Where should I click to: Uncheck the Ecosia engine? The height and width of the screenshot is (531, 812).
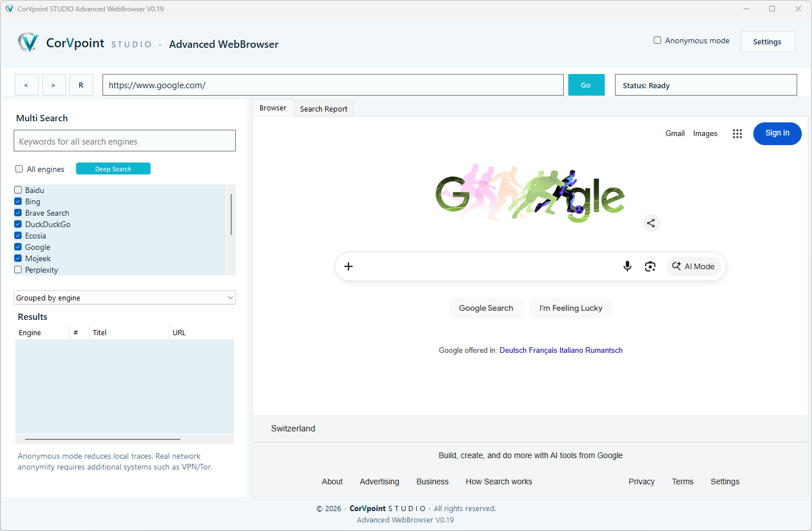pyautogui.click(x=18, y=236)
